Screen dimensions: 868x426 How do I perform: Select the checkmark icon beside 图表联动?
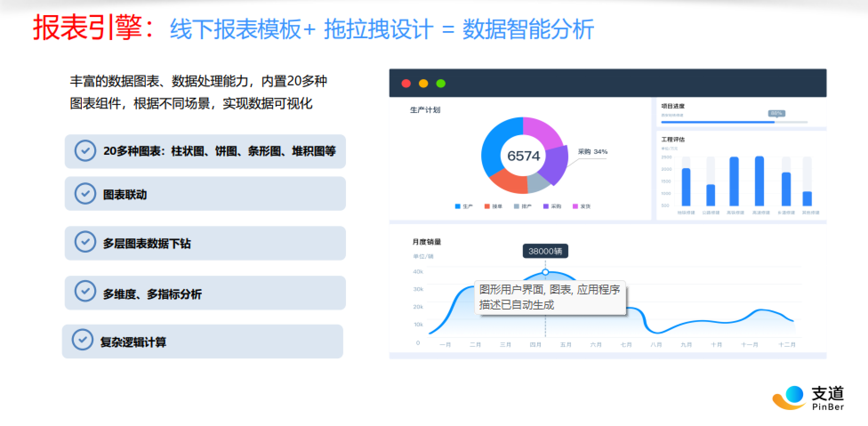click(84, 193)
